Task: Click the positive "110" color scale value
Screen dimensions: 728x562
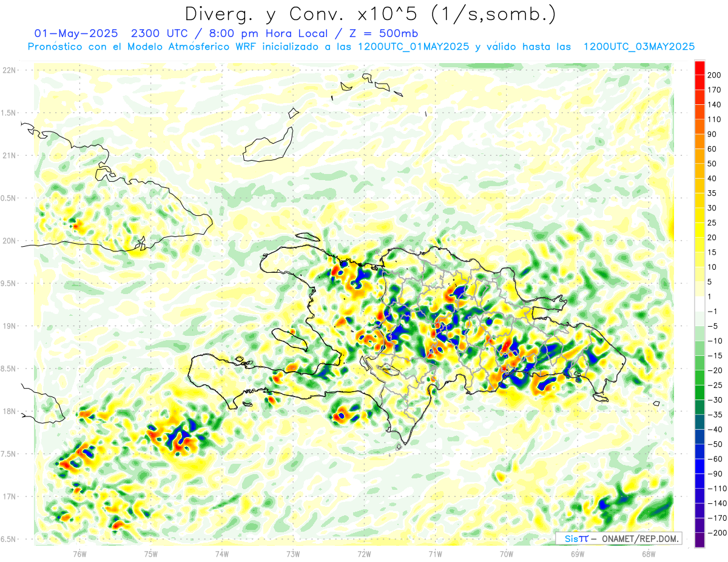Action: click(714, 119)
